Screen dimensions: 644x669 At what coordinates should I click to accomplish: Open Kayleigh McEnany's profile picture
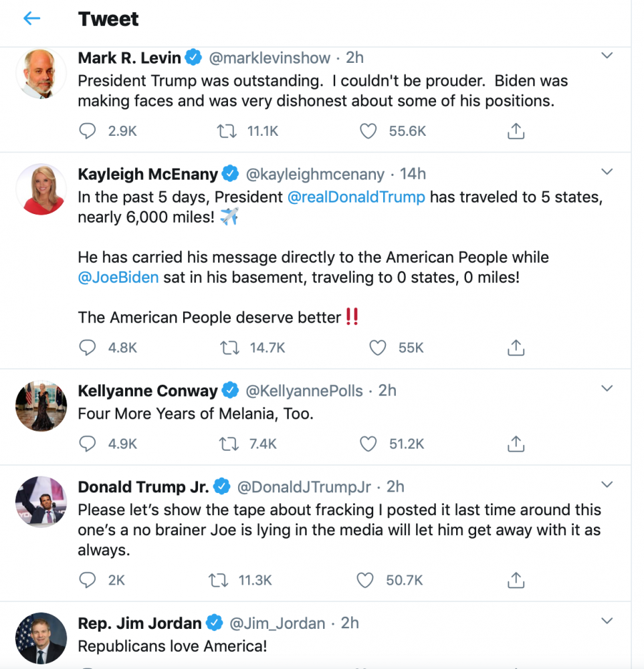tap(41, 189)
